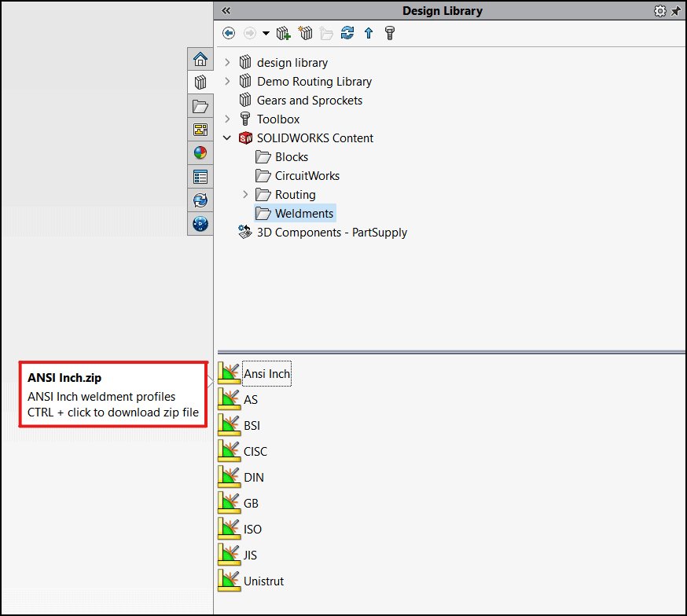Select the Toolbox tree item

click(x=278, y=119)
